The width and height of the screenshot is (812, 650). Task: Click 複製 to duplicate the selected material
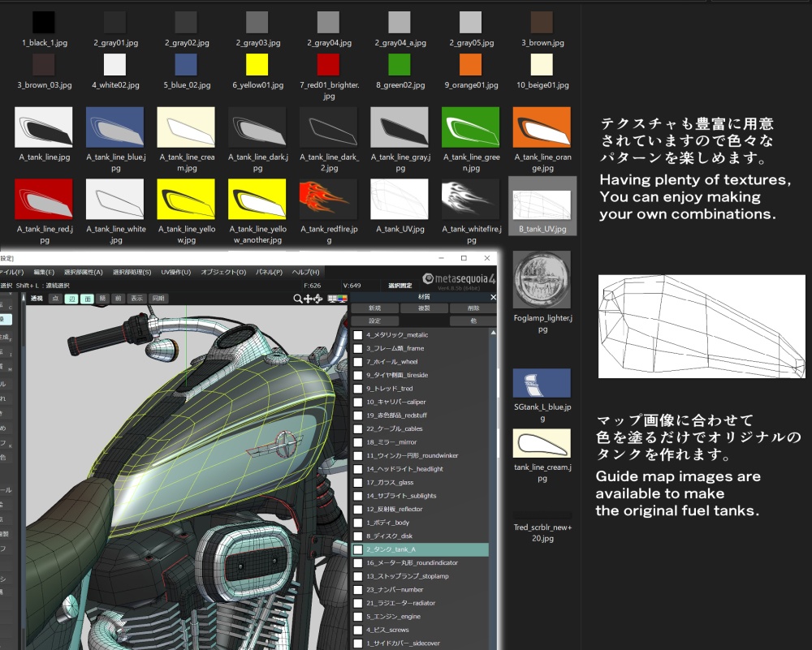[425, 308]
